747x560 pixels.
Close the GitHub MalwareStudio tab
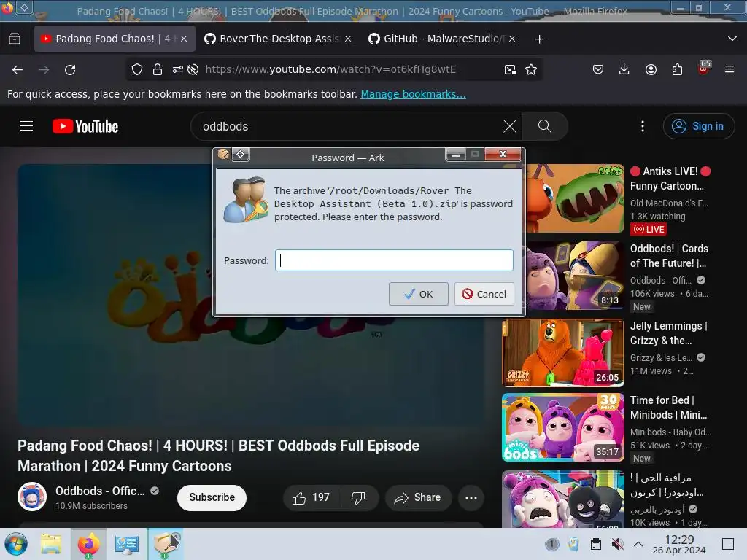click(x=512, y=39)
